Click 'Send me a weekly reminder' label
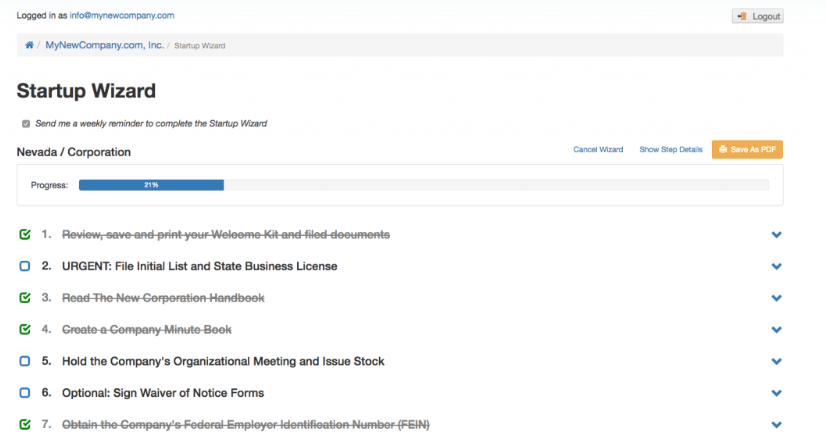The image size is (826, 444). tap(151, 124)
